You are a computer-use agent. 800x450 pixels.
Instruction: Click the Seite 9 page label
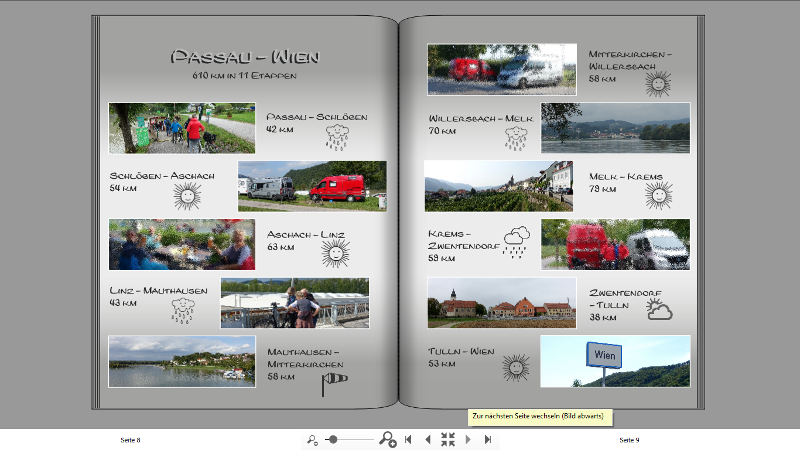click(629, 440)
